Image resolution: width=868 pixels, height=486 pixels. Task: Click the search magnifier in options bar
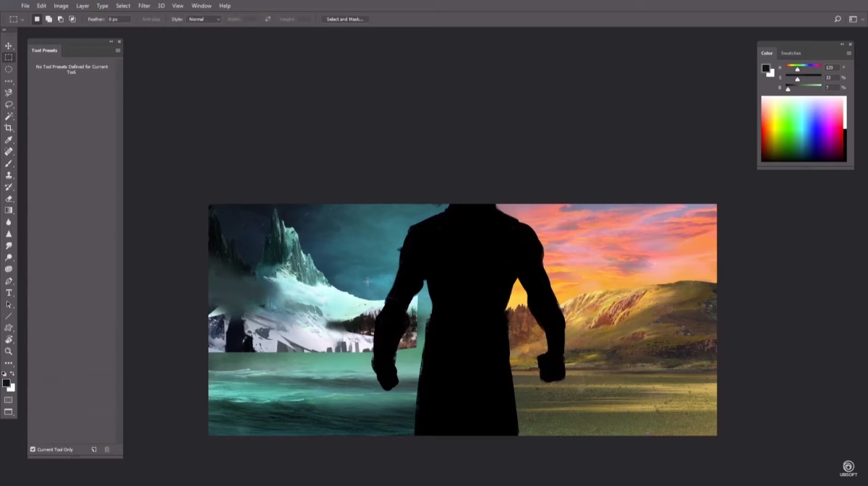pyautogui.click(x=838, y=19)
